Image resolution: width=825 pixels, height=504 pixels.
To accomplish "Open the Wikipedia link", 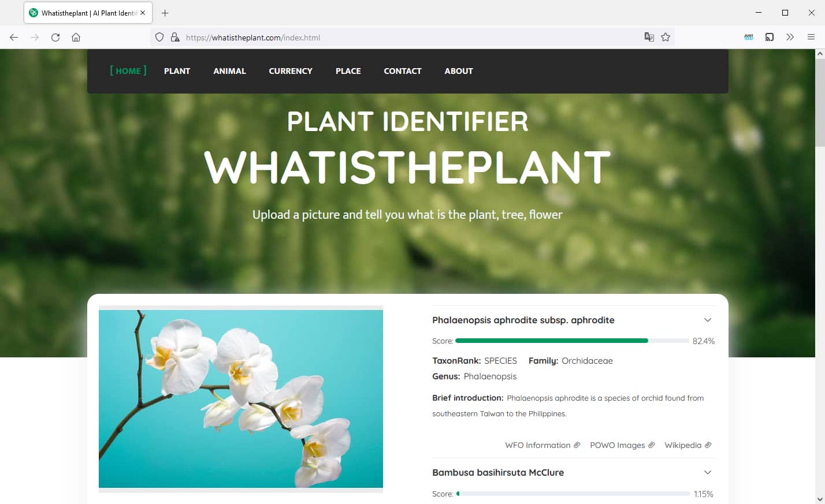I will (x=688, y=445).
